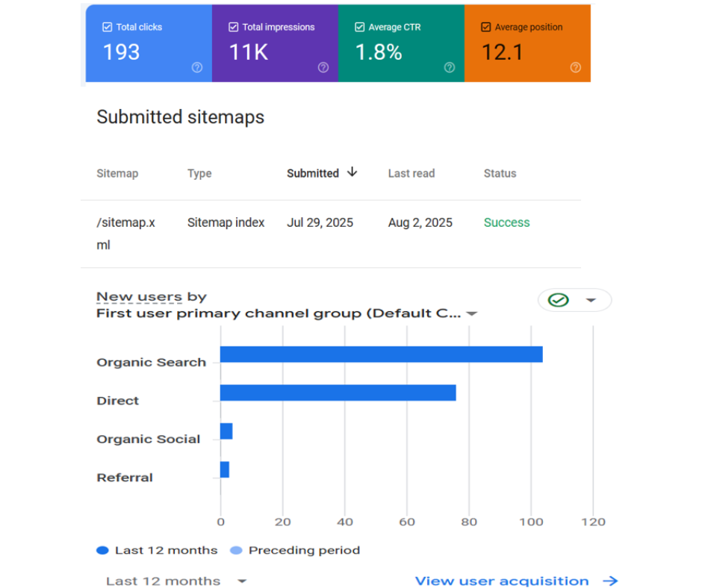This screenshot has height=588, width=702.
Task: Disable the Average position checkbox
Action: click(486, 28)
